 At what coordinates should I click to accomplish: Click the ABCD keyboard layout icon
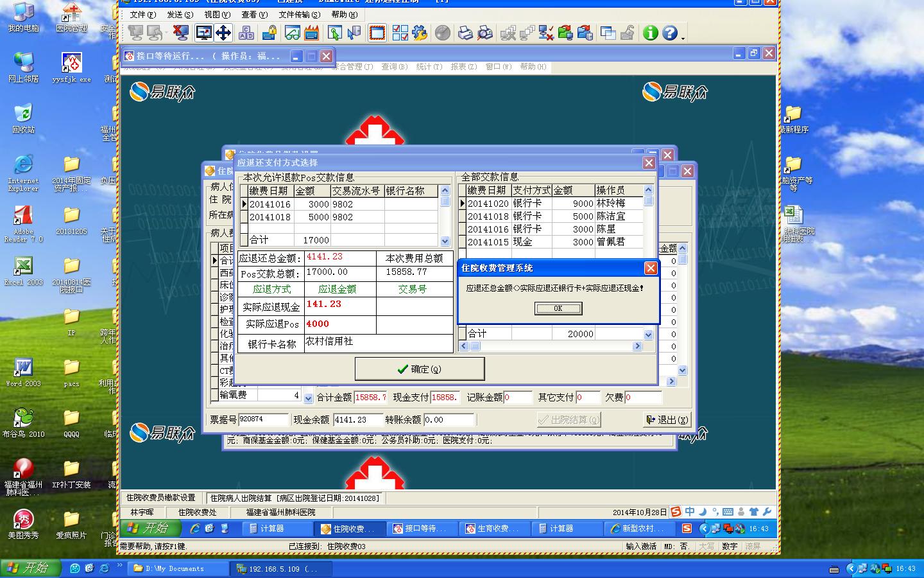[x=246, y=33]
